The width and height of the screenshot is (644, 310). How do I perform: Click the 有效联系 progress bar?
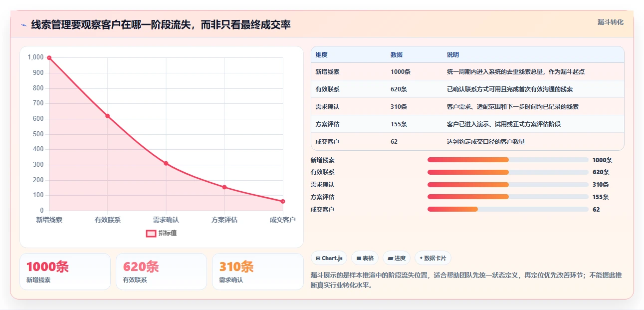click(x=508, y=172)
